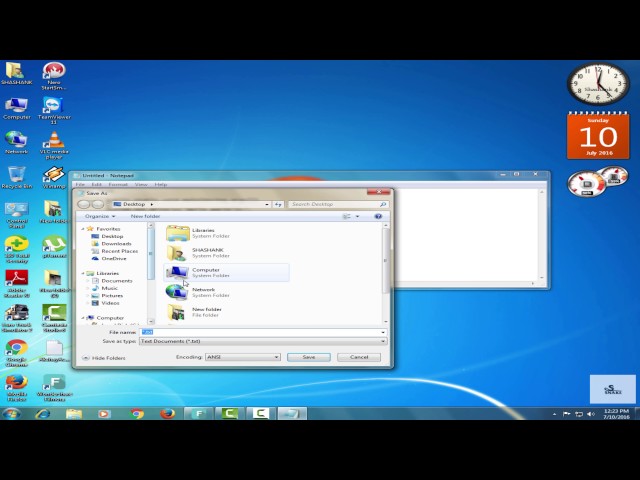Select the uTorrent desktop icon
The image size is (640, 480).
point(54,247)
